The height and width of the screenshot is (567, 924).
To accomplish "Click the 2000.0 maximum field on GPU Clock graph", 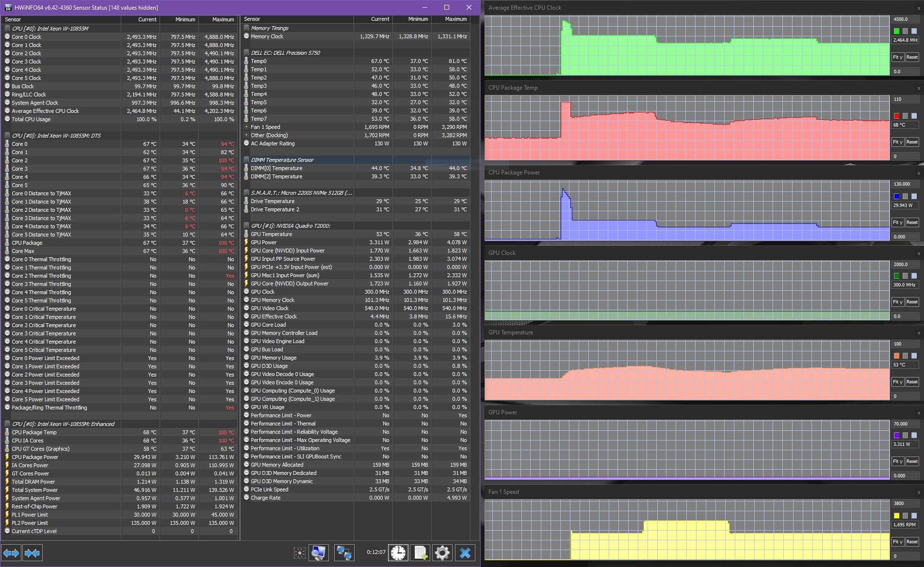I will (906, 265).
